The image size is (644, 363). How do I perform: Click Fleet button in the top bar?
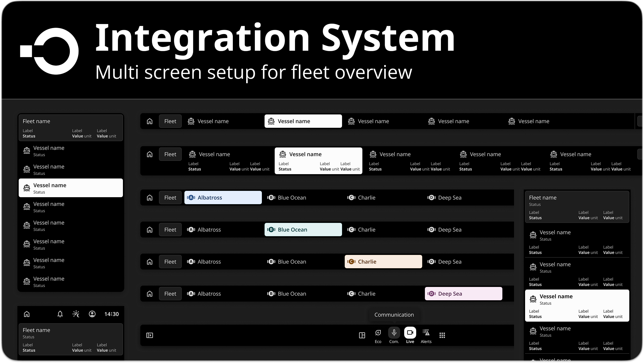click(170, 121)
